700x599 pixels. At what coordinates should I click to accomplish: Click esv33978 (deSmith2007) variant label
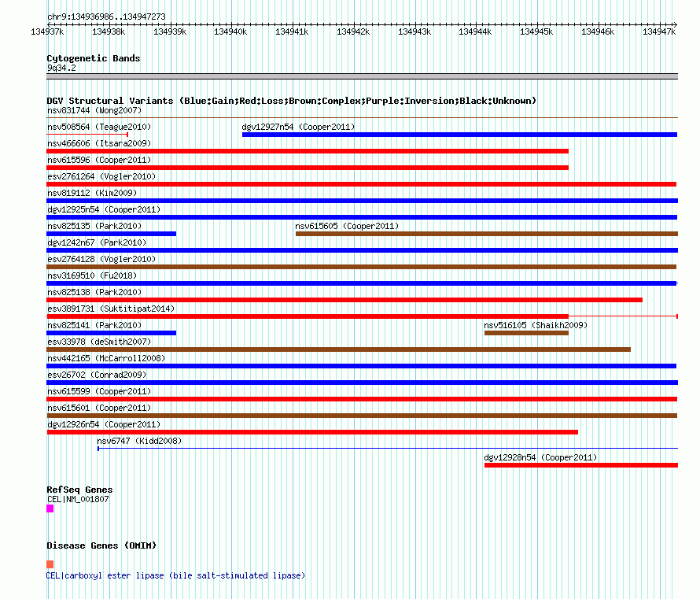(99, 342)
